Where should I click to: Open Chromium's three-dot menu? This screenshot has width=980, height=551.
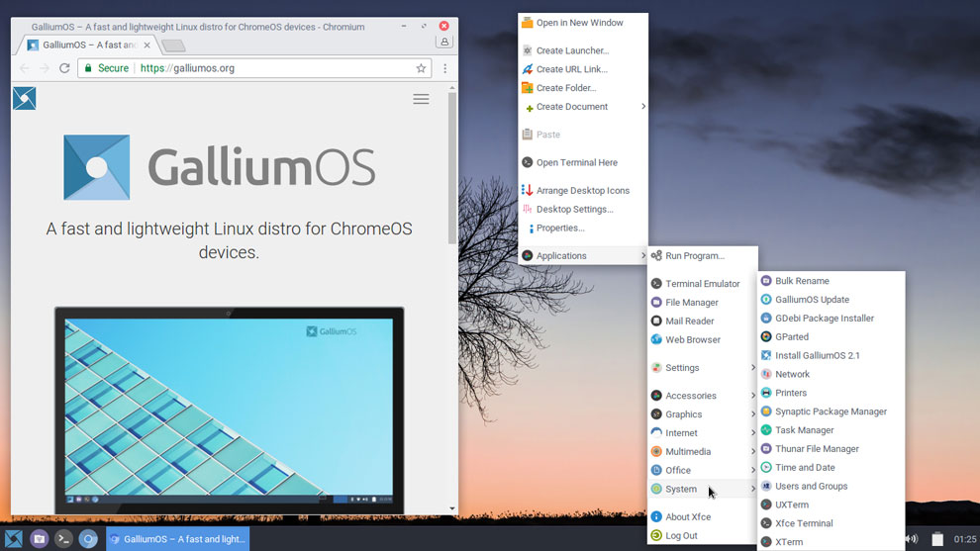(445, 68)
